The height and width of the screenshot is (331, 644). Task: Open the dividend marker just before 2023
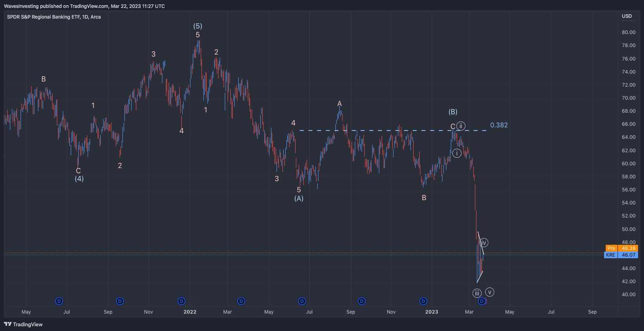[423, 301]
